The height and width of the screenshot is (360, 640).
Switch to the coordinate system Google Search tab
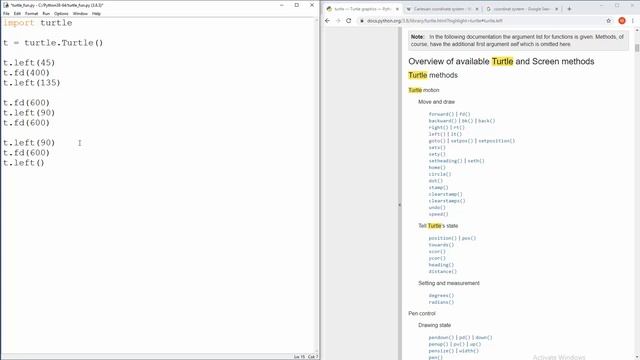522,9
